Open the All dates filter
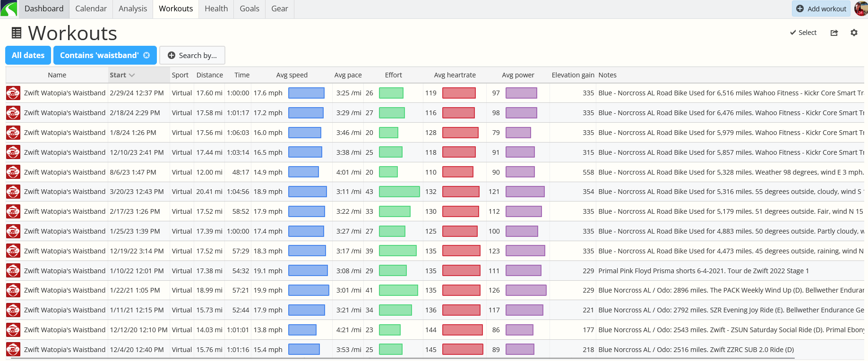868x361 pixels. click(x=28, y=55)
